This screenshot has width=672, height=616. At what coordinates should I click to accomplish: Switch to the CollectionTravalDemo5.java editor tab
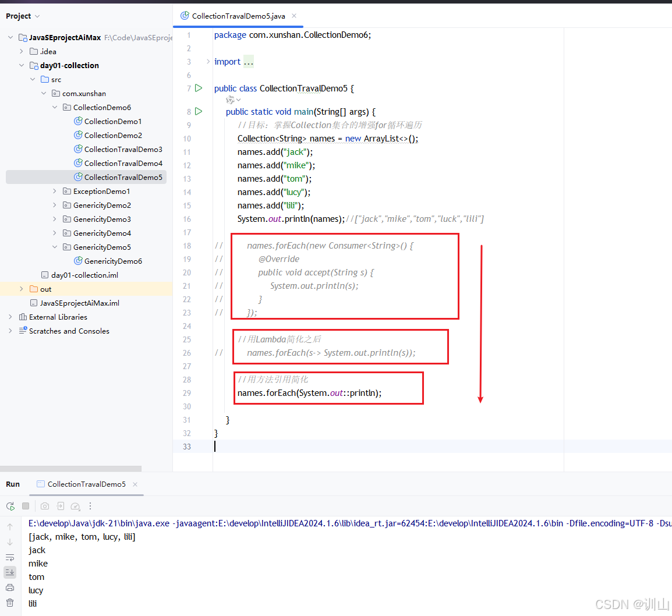coord(234,16)
